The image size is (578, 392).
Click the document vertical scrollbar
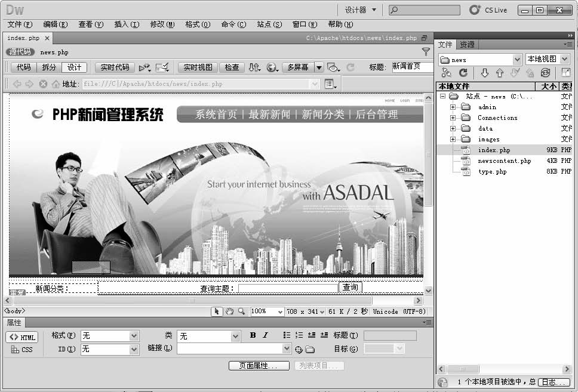click(428, 155)
